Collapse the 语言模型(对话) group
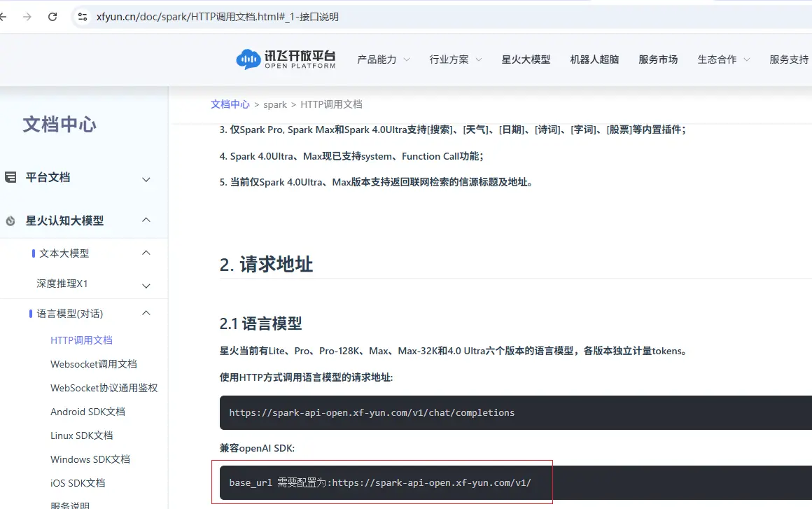The width and height of the screenshot is (812, 509). click(x=146, y=313)
